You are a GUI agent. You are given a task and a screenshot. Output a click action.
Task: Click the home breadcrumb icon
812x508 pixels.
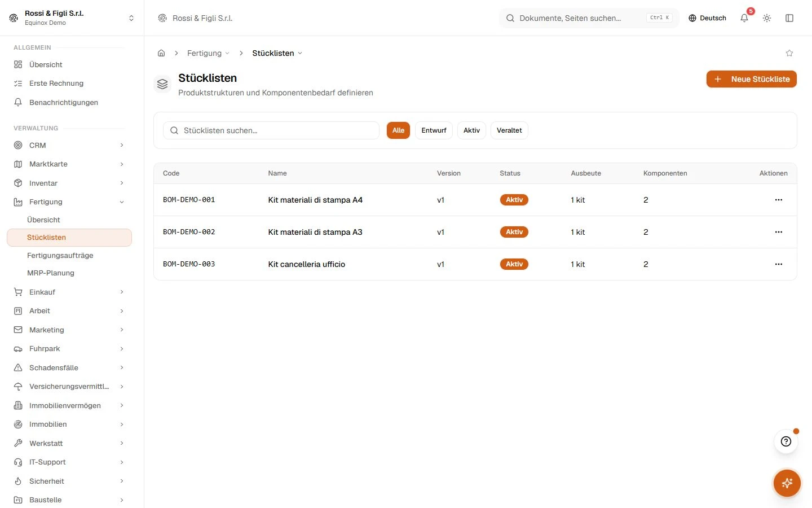click(161, 53)
